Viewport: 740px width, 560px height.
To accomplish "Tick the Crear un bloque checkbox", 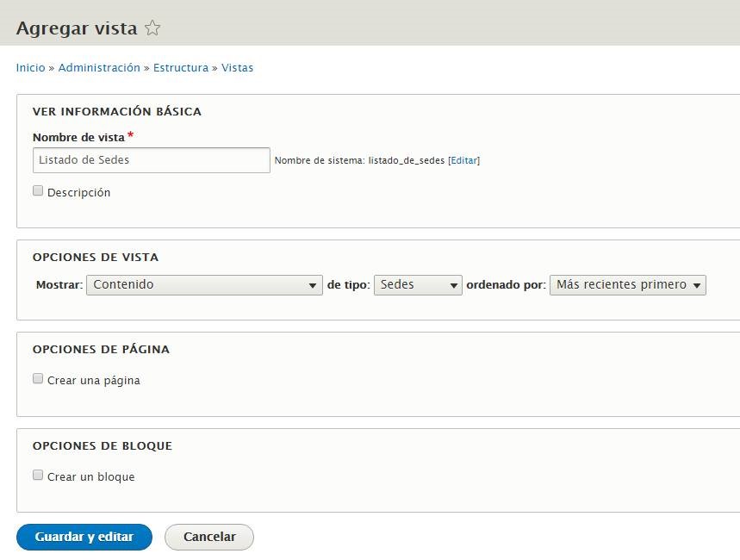I will [38, 475].
